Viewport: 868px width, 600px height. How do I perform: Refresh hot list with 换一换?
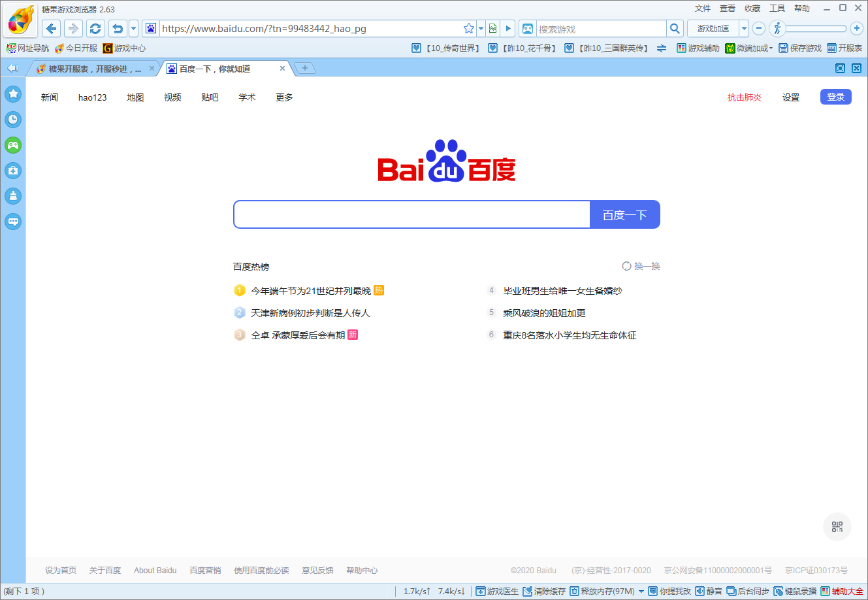pyautogui.click(x=641, y=266)
